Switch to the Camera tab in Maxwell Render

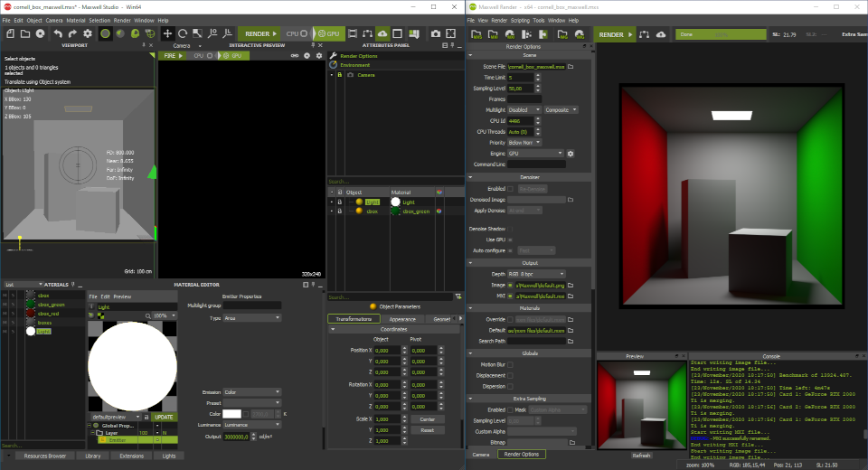pyautogui.click(x=480, y=455)
